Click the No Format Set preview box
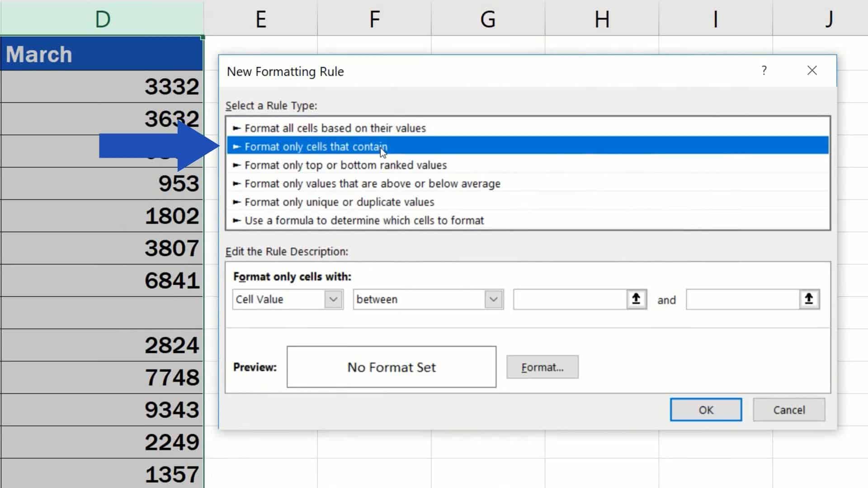The height and width of the screenshot is (488, 868). coord(391,367)
